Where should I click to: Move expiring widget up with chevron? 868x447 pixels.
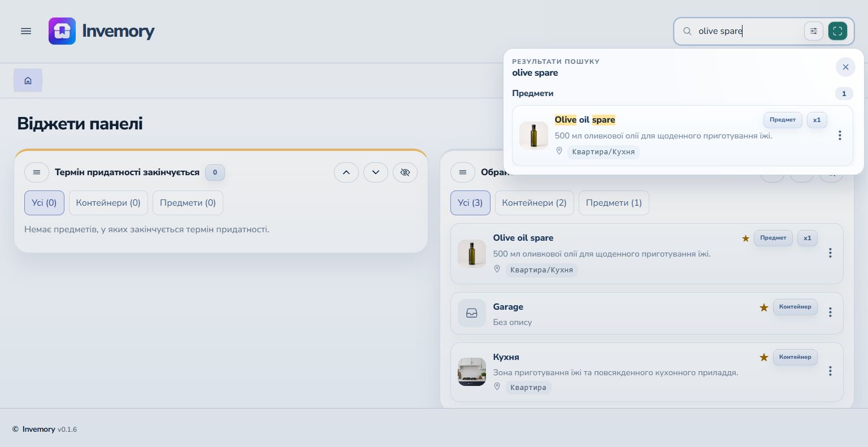click(x=346, y=172)
